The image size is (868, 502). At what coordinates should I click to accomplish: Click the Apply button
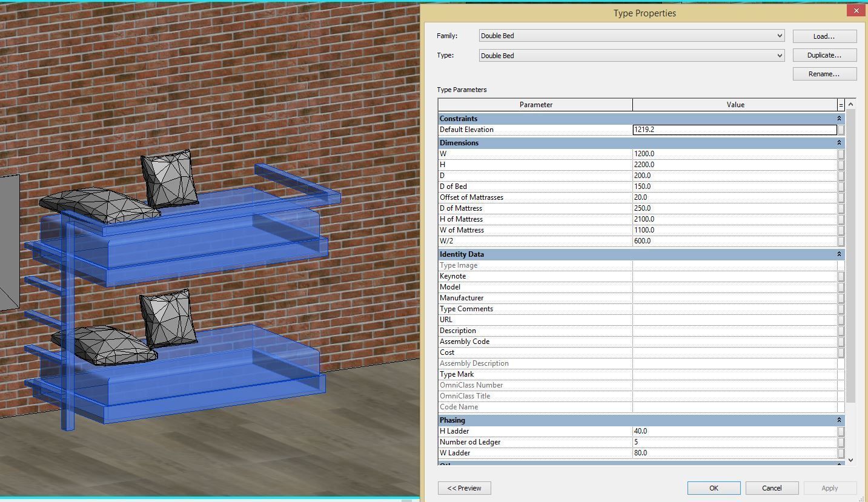click(829, 487)
